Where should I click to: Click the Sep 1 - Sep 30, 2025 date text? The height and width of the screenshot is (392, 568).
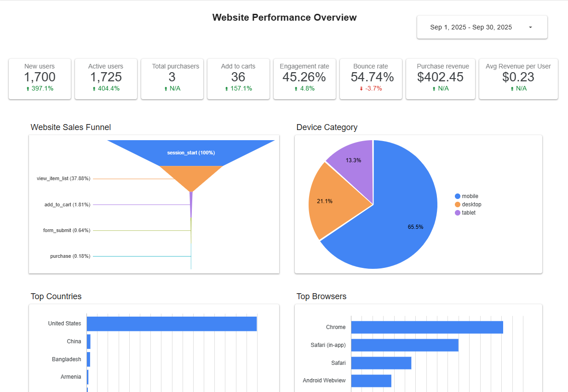point(471,28)
